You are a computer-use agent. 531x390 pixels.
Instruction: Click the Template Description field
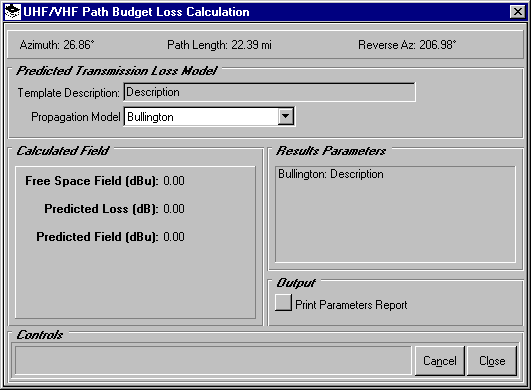tap(270, 92)
